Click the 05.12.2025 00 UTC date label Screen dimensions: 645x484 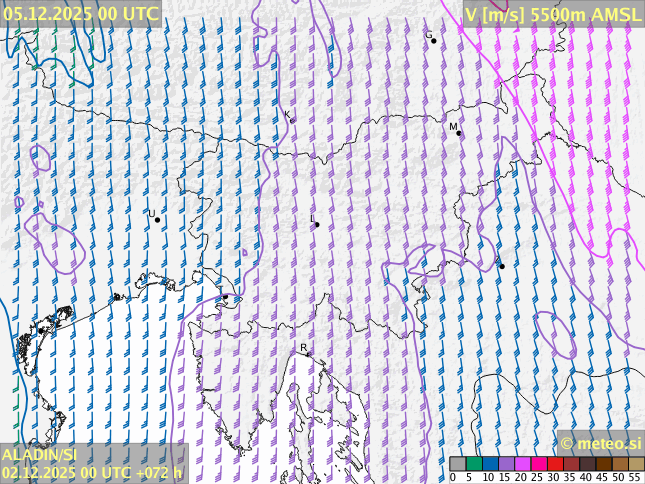point(81,13)
